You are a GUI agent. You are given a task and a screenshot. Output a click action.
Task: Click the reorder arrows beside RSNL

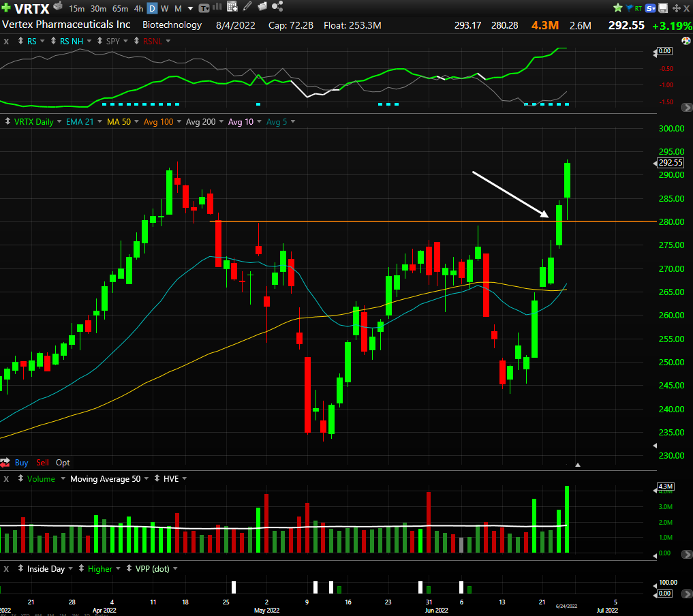(136, 41)
